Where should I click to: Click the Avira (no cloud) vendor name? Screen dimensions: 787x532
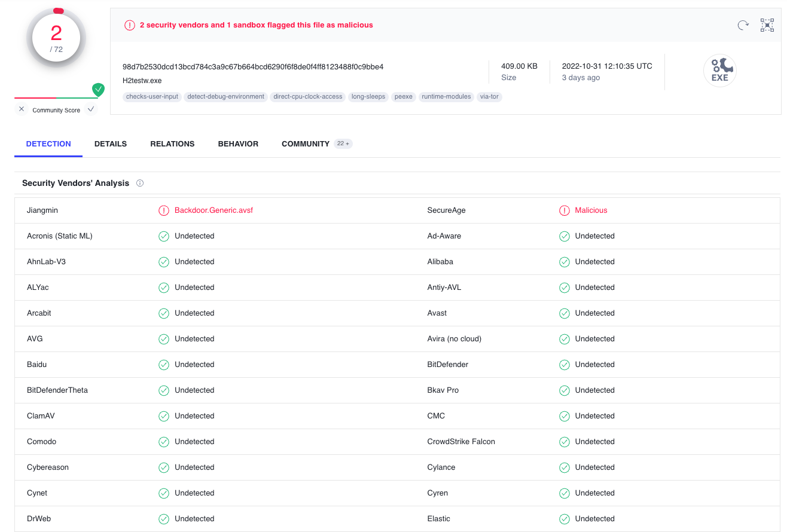tap(454, 339)
